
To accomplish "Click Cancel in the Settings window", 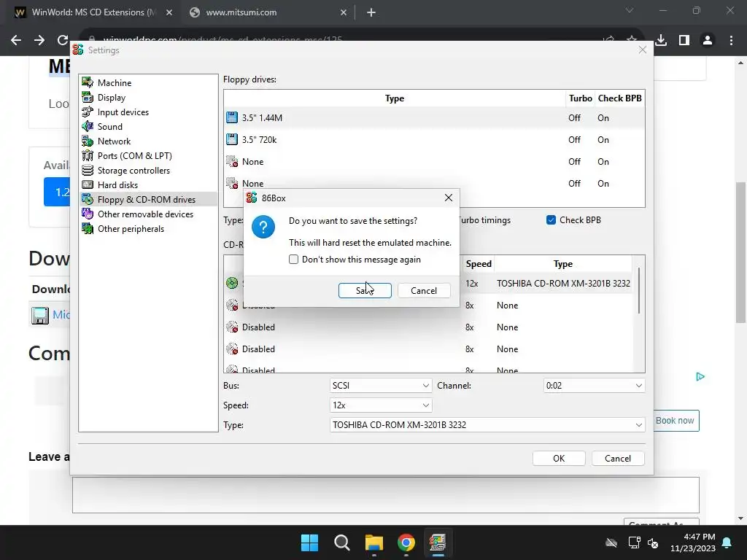I will [618, 458].
